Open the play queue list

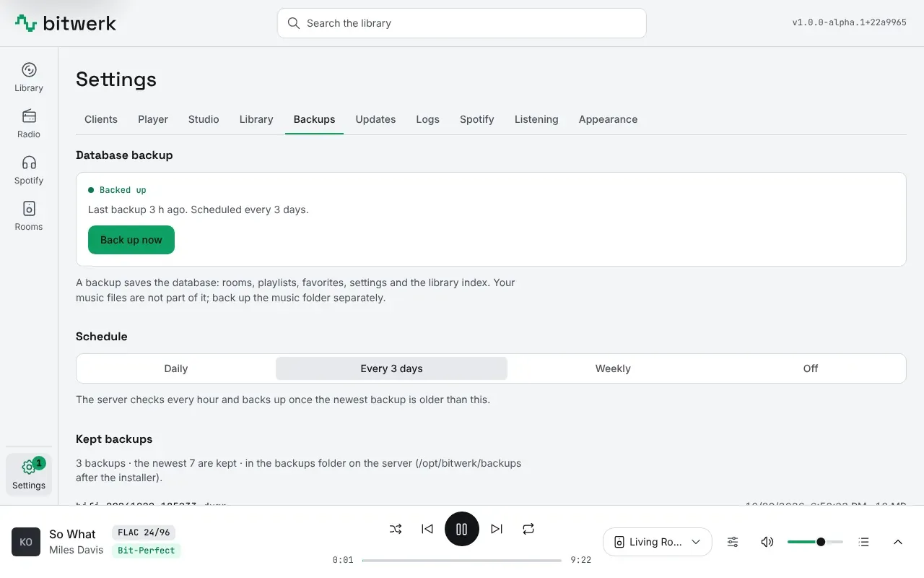(863, 542)
